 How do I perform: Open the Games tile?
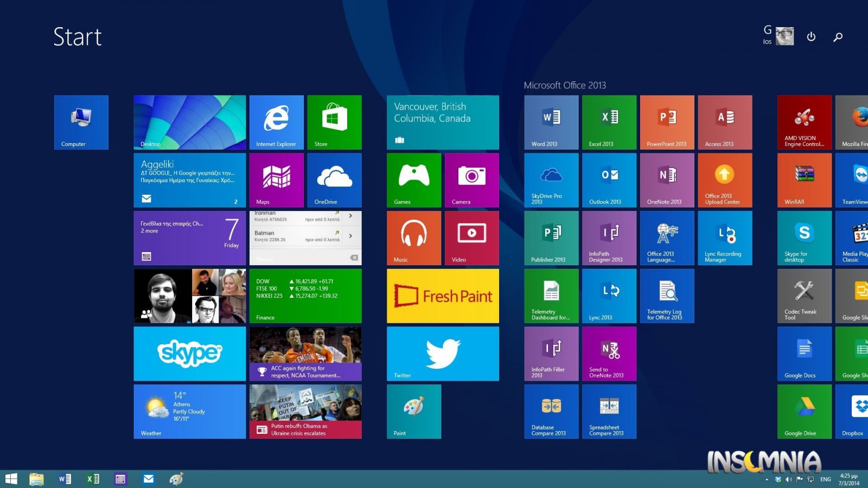pyautogui.click(x=414, y=180)
